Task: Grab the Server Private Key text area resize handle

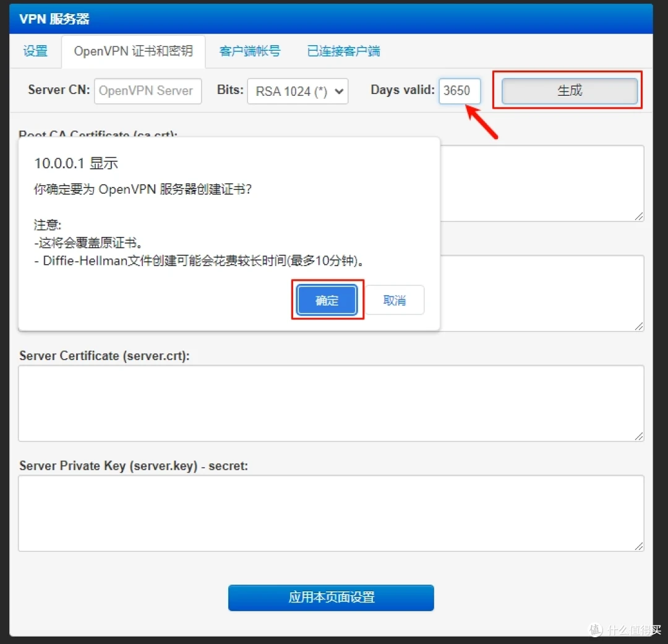Action: coord(638,546)
